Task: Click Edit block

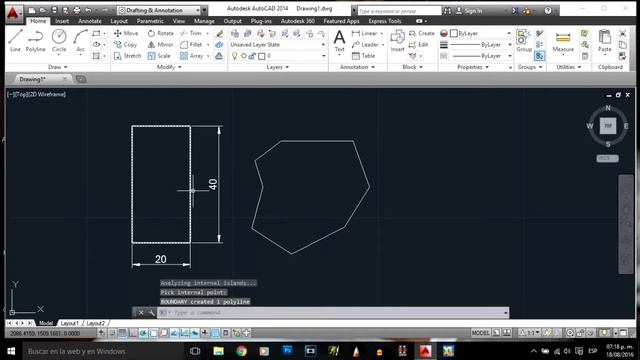Action: point(419,44)
